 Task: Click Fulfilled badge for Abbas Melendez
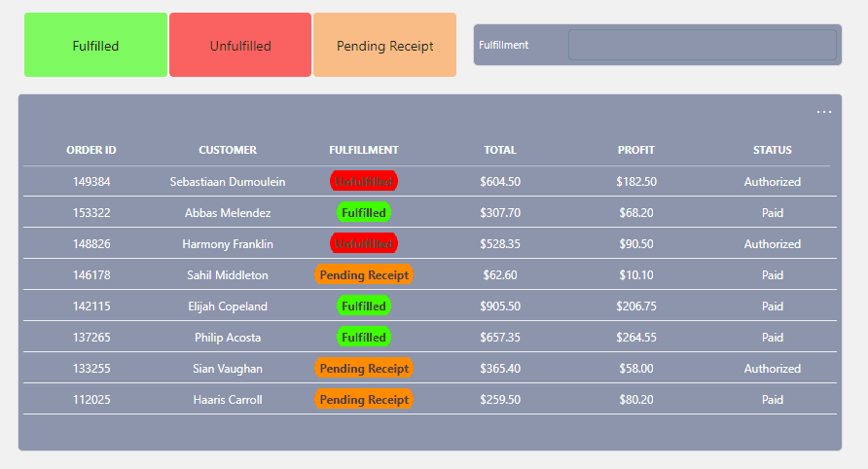[364, 213]
